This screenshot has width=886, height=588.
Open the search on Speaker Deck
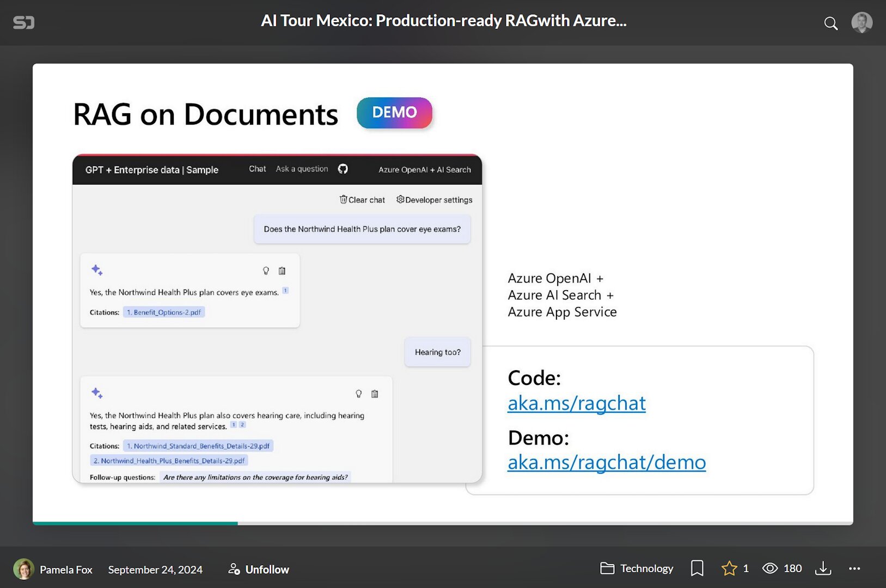coord(830,23)
